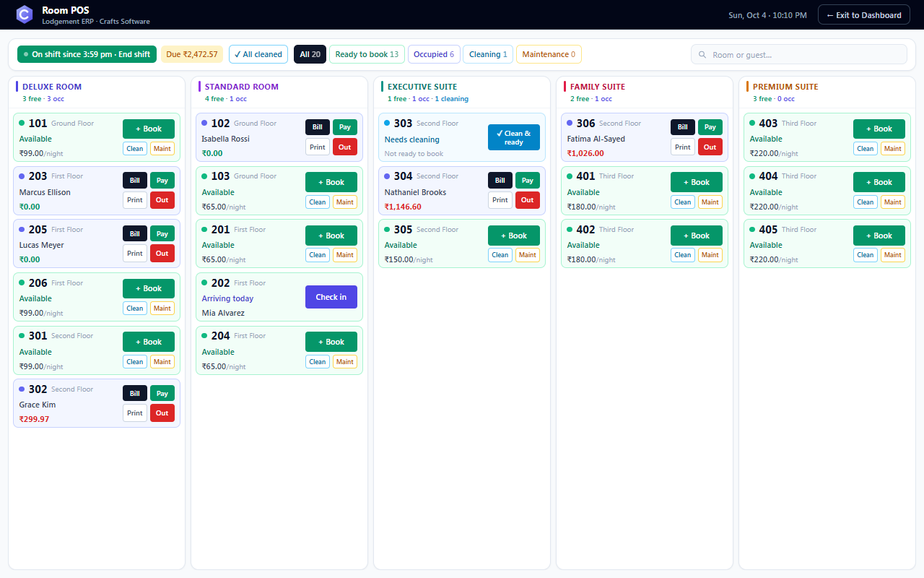Filter by Cleaning rooms

point(488,54)
